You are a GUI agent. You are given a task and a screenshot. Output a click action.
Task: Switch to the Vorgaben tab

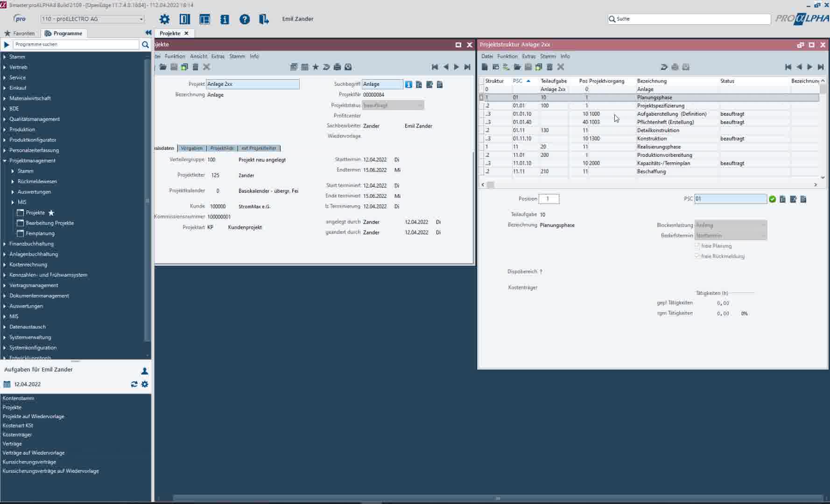click(191, 148)
